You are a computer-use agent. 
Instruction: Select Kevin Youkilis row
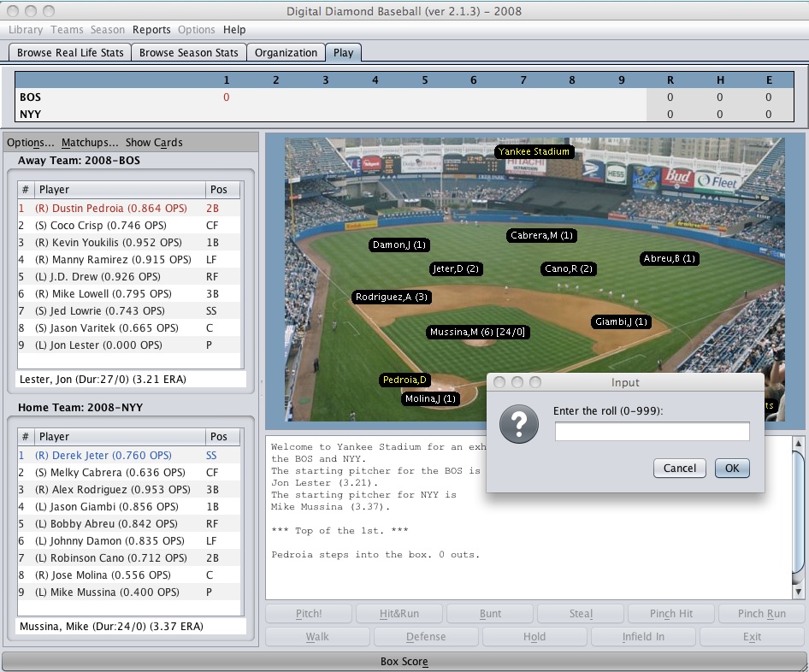(x=129, y=243)
